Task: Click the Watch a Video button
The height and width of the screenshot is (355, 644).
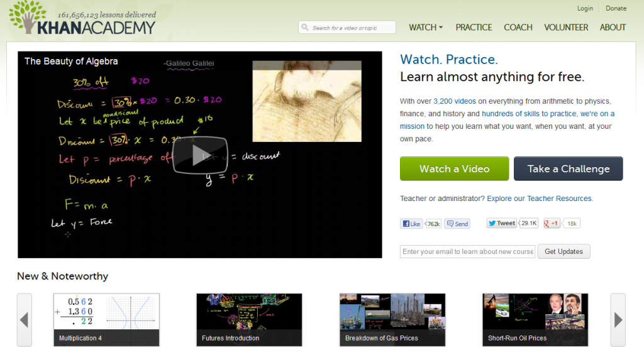Action: pos(454,168)
